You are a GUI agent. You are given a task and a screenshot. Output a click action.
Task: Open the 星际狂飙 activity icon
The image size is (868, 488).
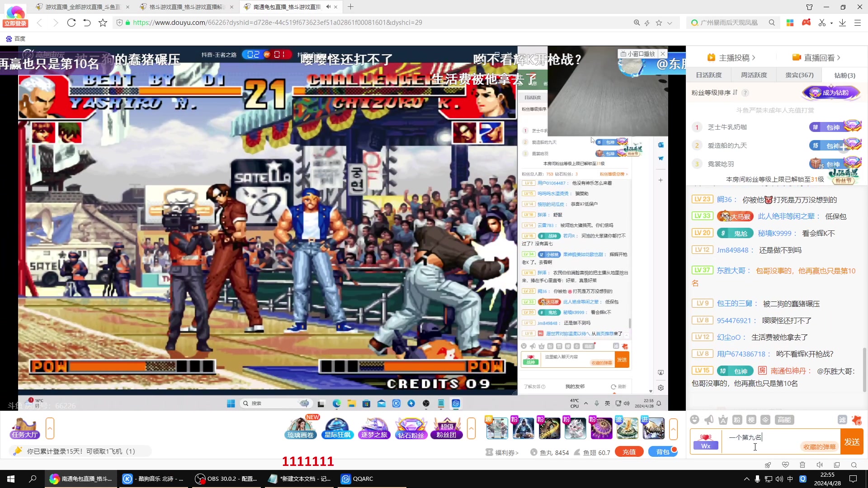tap(337, 427)
